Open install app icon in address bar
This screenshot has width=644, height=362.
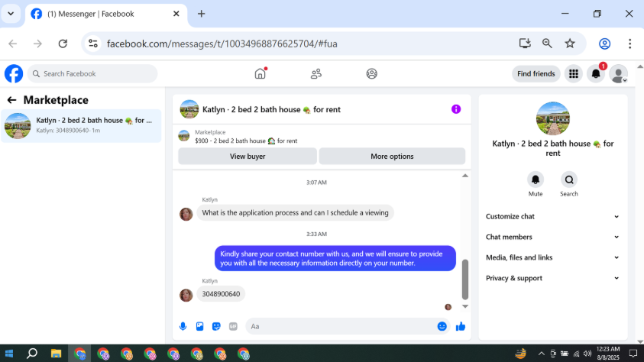(x=525, y=44)
